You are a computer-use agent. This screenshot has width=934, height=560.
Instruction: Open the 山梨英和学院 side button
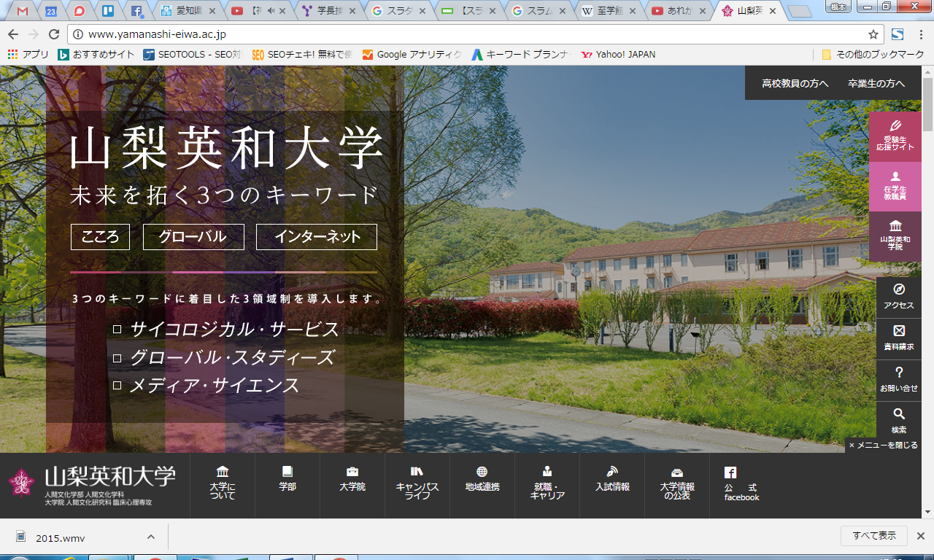tap(895, 236)
